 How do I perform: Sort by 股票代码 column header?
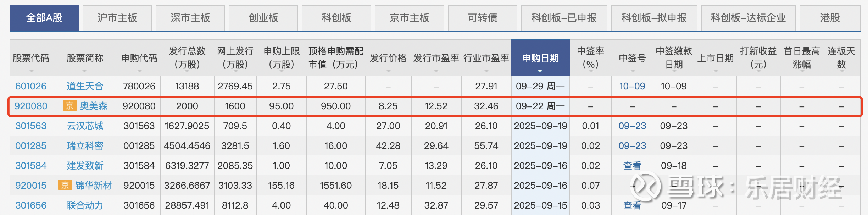pyautogui.click(x=31, y=58)
